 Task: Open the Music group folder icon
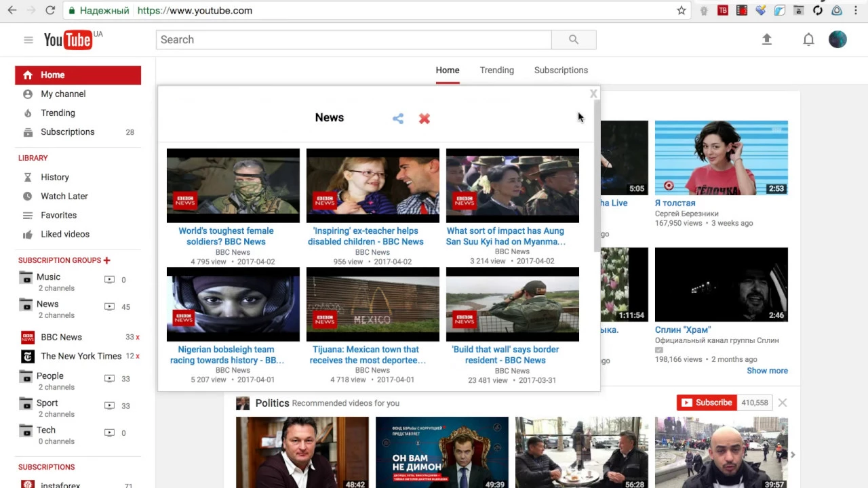[x=26, y=277]
